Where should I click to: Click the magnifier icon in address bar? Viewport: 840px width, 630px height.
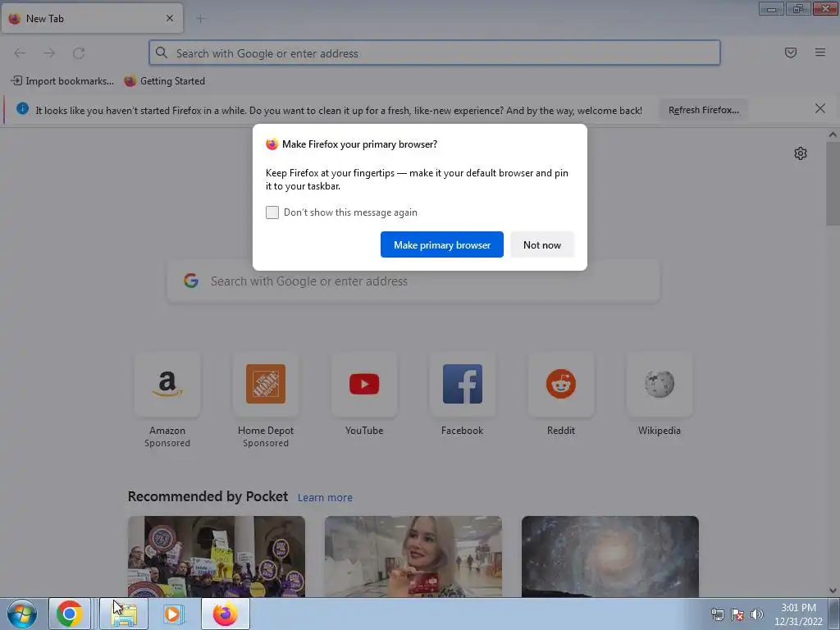[x=162, y=52]
